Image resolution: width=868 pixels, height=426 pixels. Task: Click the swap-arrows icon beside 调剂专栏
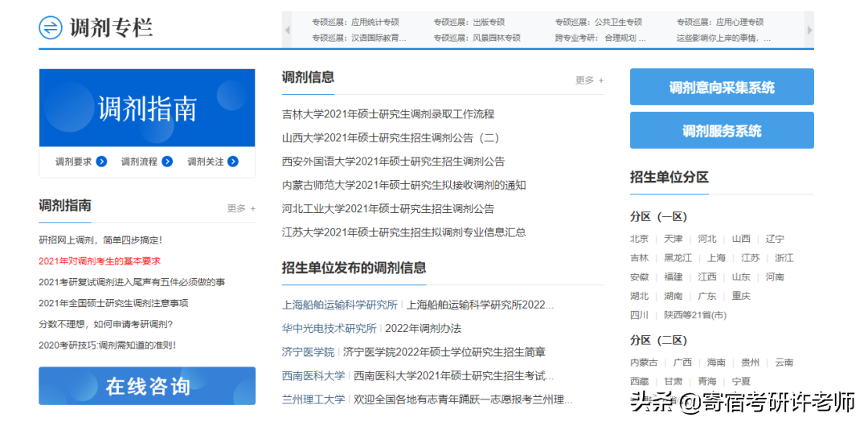[51, 27]
